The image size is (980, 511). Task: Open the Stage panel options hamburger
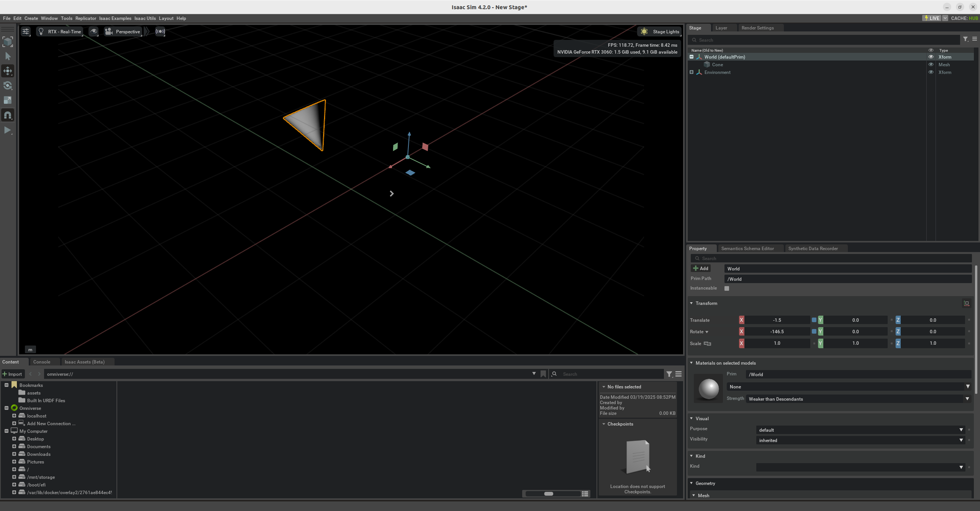pyautogui.click(x=975, y=39)
